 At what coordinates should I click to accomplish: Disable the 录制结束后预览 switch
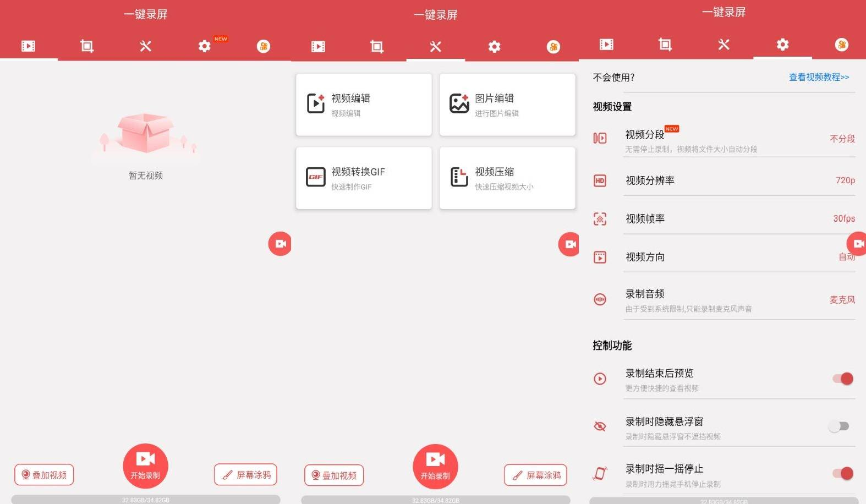[x=842, y=379]
